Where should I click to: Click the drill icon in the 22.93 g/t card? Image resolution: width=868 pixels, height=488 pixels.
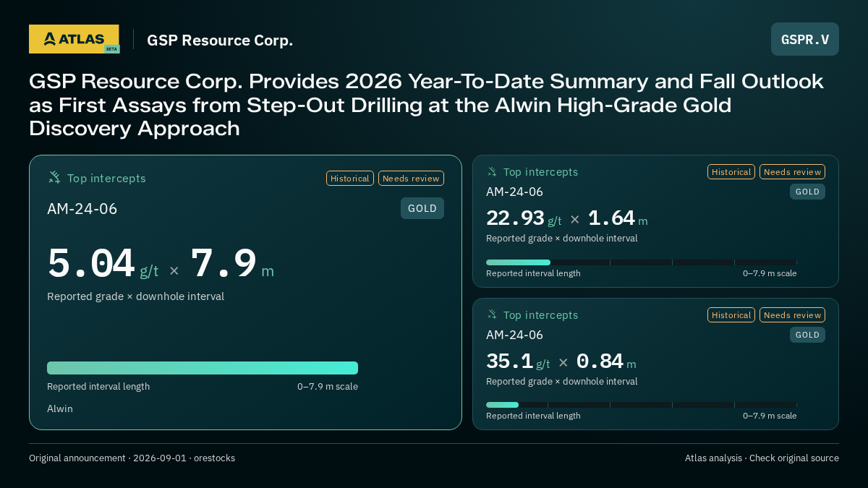click(492, 171)
